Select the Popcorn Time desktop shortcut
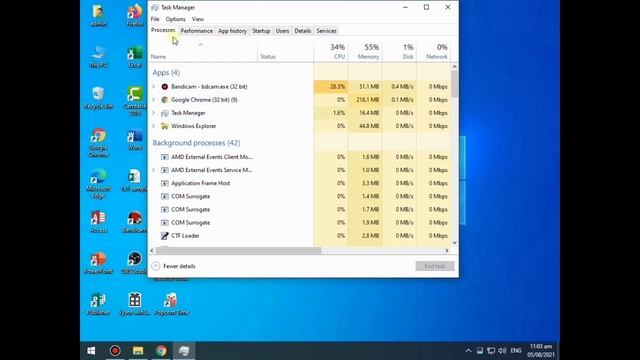Screen dimensions: 640x360 click(171, 304)
